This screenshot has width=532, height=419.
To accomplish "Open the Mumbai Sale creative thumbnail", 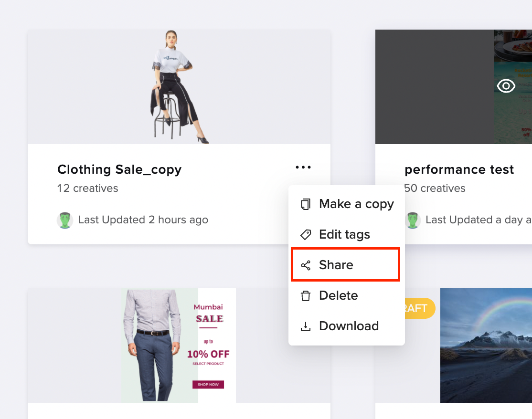I will coord(179,346).
